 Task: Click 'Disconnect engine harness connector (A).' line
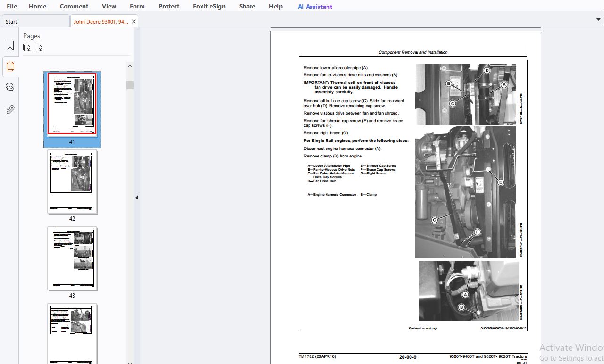coord(343,149)
